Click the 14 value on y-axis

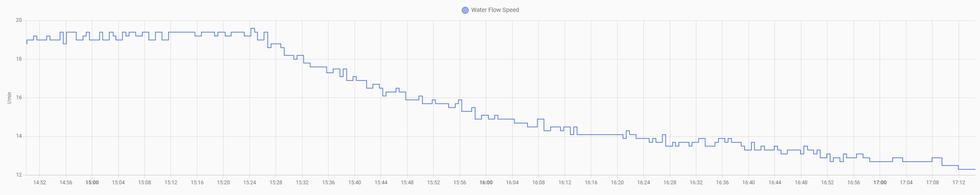coord(19,136)
